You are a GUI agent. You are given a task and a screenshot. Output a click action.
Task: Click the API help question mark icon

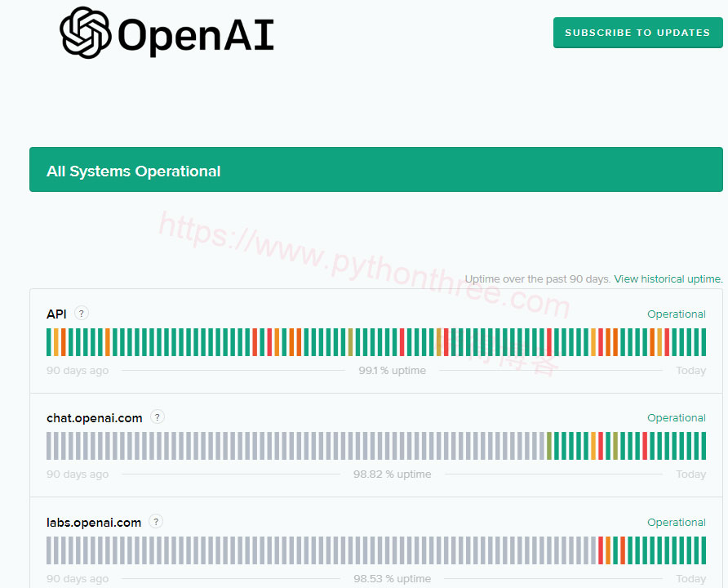[x=82, y=314]
